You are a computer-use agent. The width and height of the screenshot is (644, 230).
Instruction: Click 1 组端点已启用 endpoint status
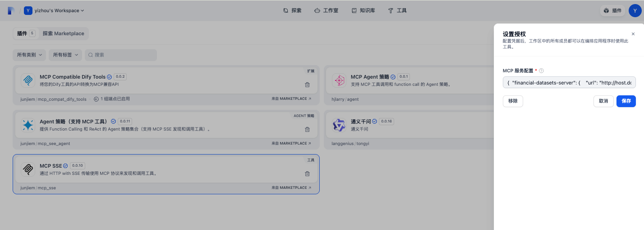(111, 99)
